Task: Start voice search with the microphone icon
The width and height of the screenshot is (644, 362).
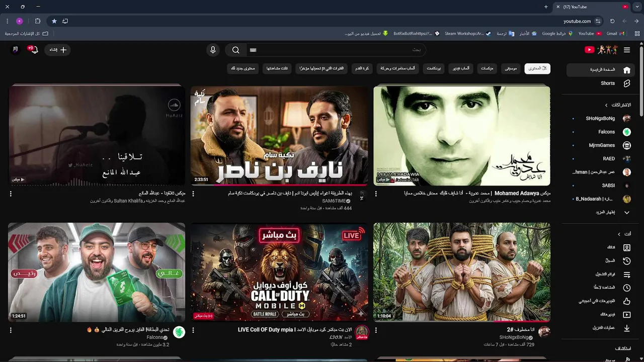Action: (x=213, y=50)
